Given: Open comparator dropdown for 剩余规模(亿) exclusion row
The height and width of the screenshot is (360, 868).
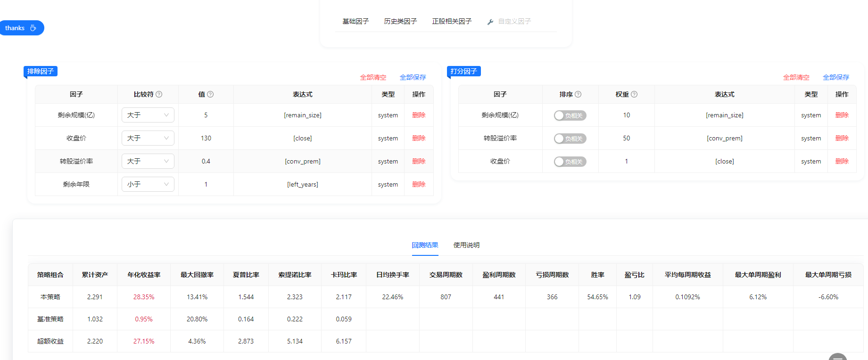Looking at the screenshot, I should (x=148, y=115).
